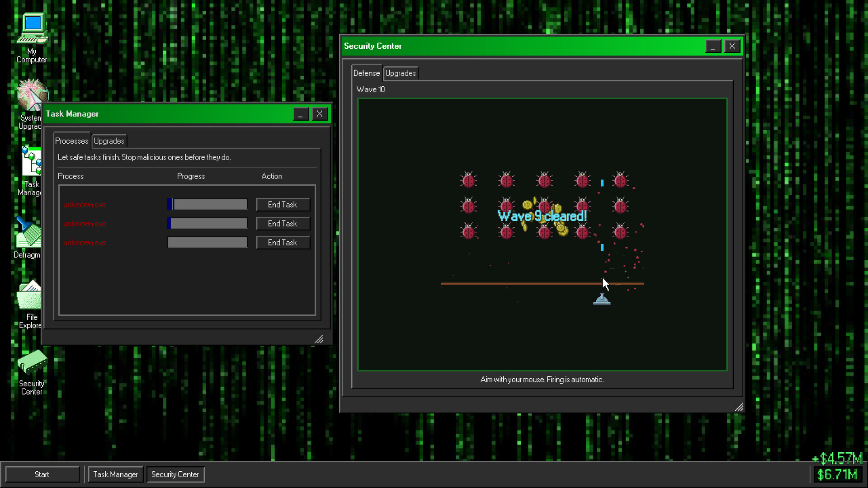Open the Defragmenter desktop icon
Screen dimensions: 868x488
click(28, 237)
